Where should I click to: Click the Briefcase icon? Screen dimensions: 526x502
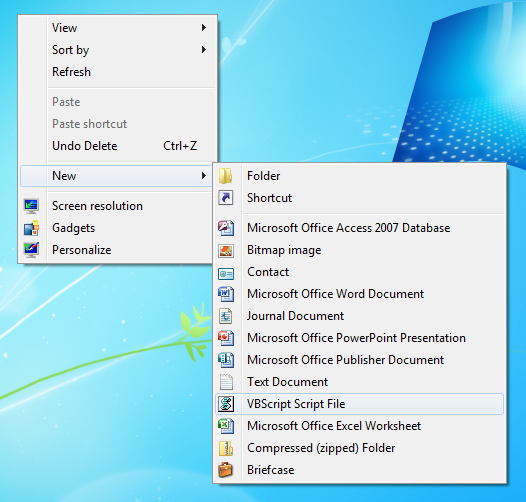pyautogui.click(x=226, y=470)
